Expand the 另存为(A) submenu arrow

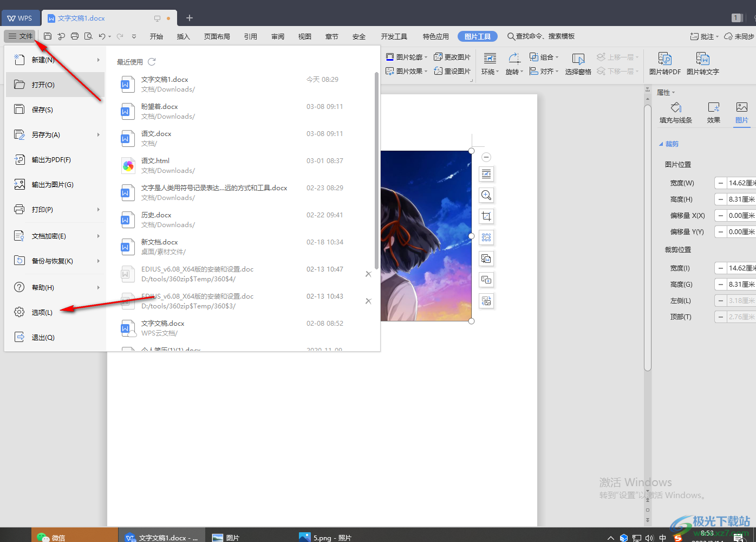click(x=99, y=134)
